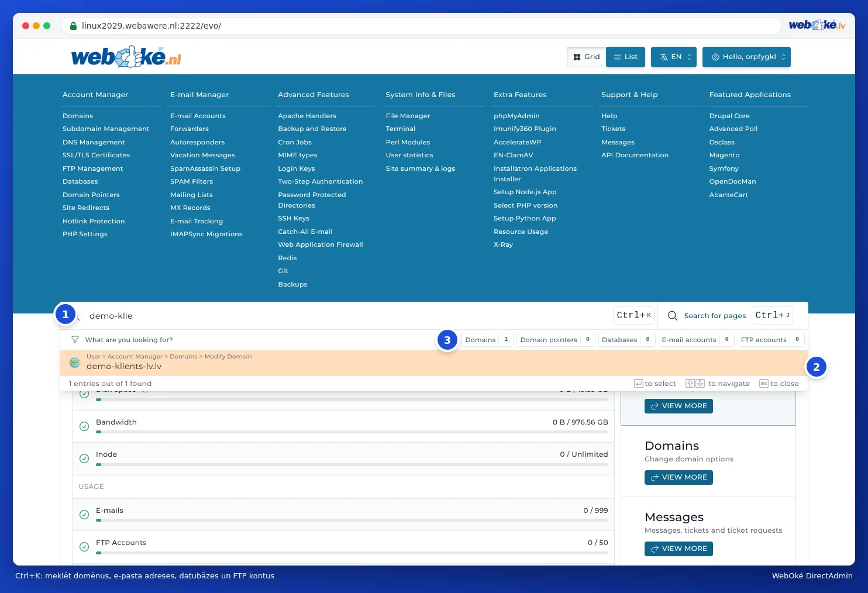Open phpMyAdmin link

coord(516,116)
